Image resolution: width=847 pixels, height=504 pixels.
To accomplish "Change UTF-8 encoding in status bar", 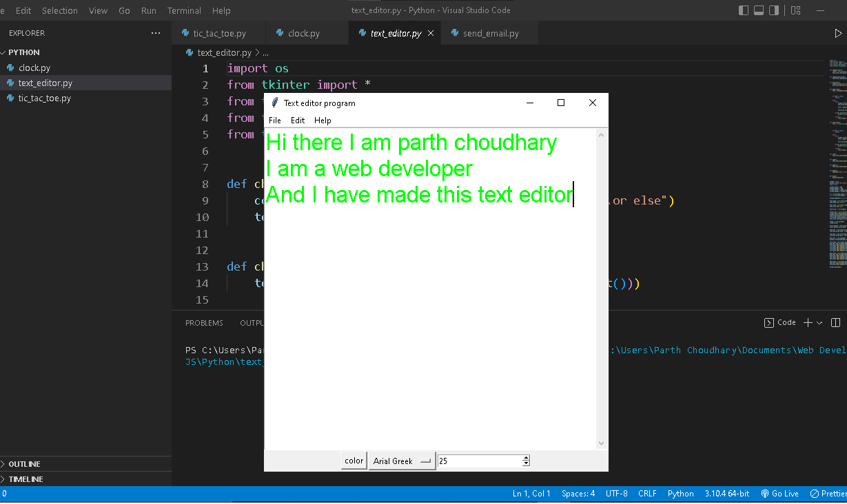I will point(617,494).
